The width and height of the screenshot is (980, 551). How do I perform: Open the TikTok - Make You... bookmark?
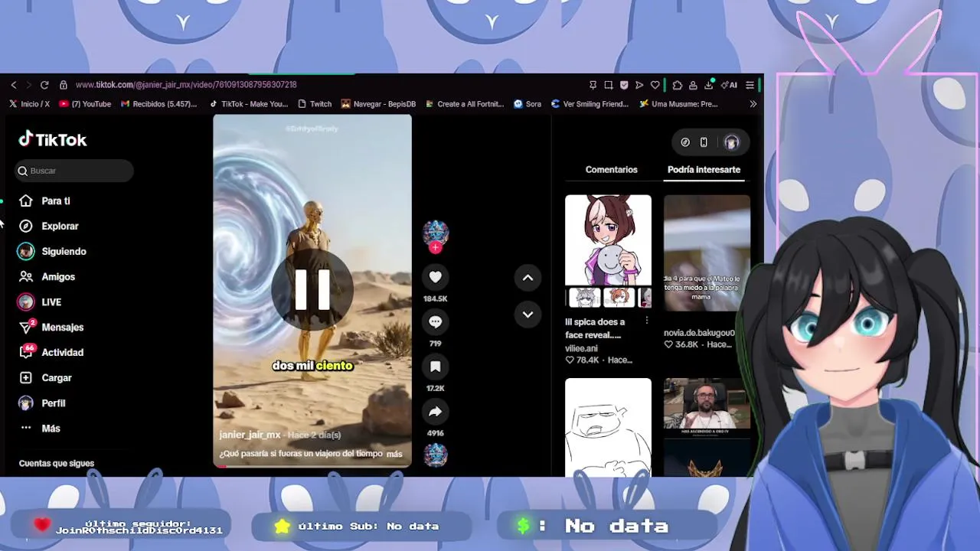248,104
